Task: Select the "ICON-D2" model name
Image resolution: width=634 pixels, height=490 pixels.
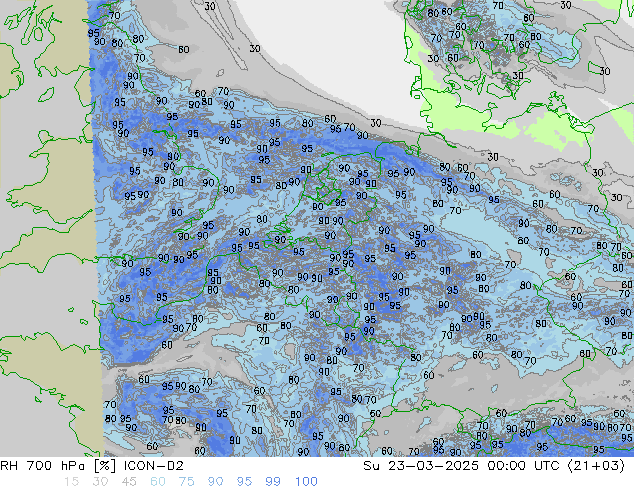Action: (x=162, y=466)
